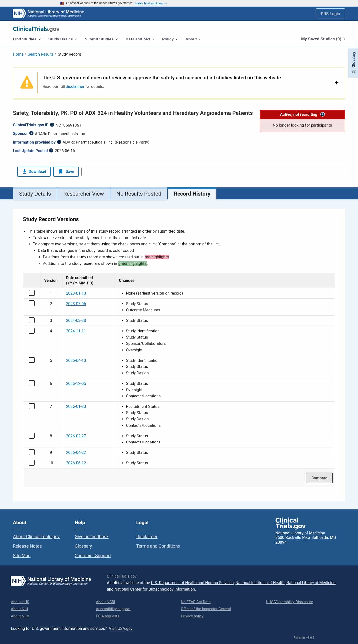Click the ClinicalTrials.gov footer logo
Screen dimensions: 358x644
[290, 523]
